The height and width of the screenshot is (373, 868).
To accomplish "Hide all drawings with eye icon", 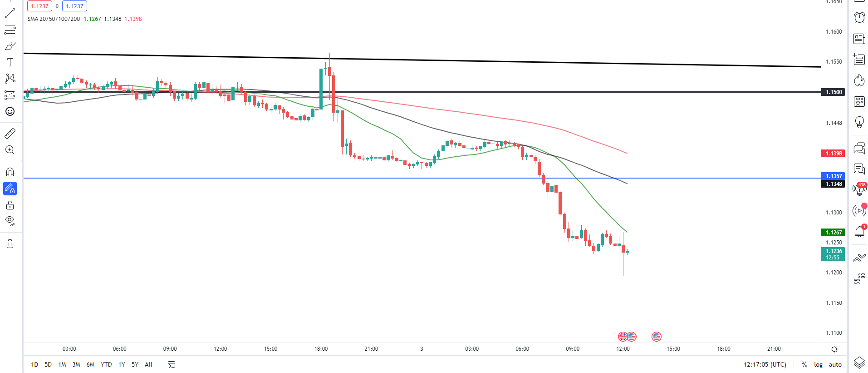I will click(x=10, y=221).
